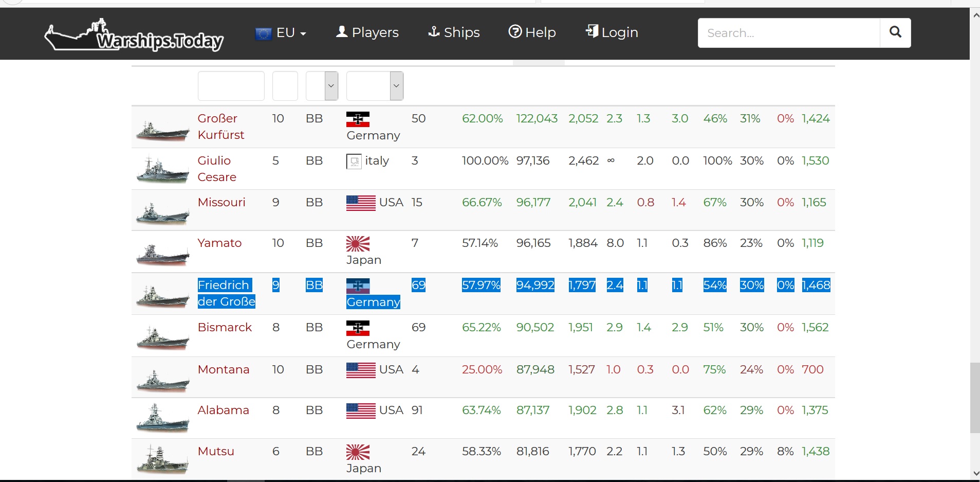Click the Alabama ship thumbnail
This screenshot has width=980, height=482.
[x=162, y=418]
